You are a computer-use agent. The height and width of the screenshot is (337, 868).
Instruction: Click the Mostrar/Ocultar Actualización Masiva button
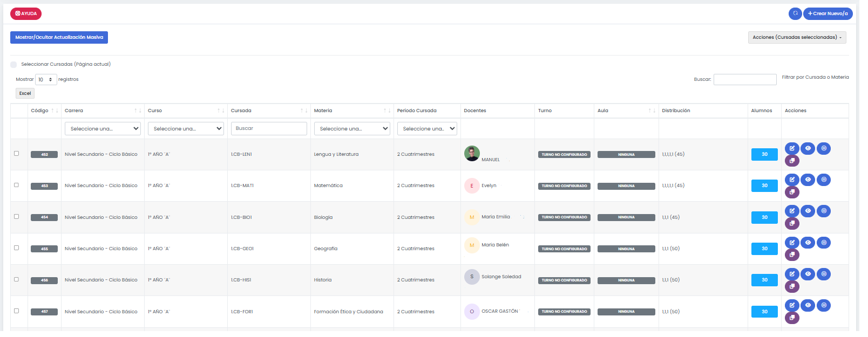(x=59, y=37)
